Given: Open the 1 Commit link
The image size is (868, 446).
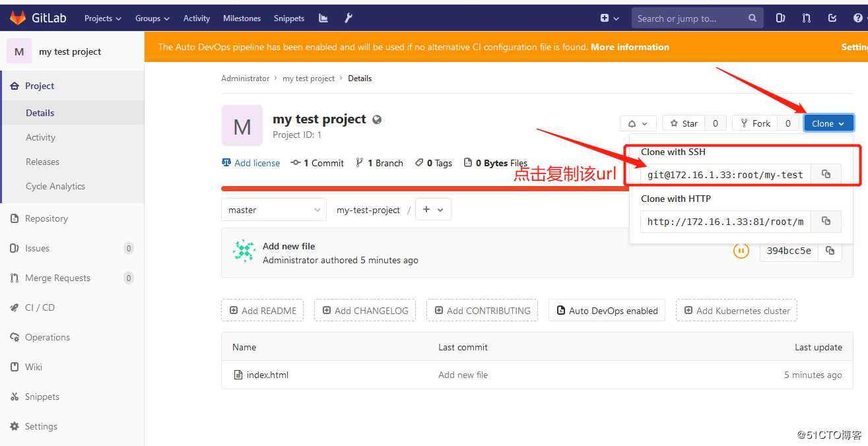Looking at the screenshot, I should [317, 163].
